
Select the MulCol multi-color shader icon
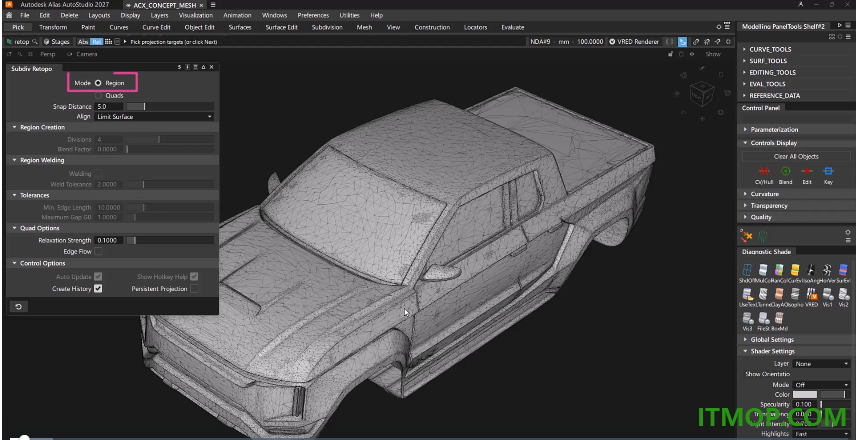coord(763,272)
